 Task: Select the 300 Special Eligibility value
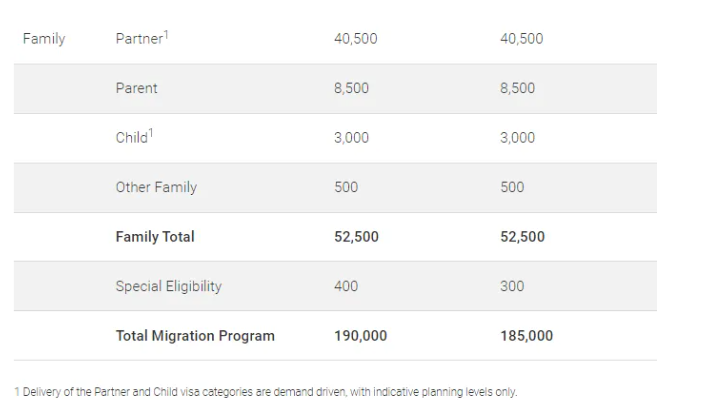pyautogui.click(x=510, y=286)
